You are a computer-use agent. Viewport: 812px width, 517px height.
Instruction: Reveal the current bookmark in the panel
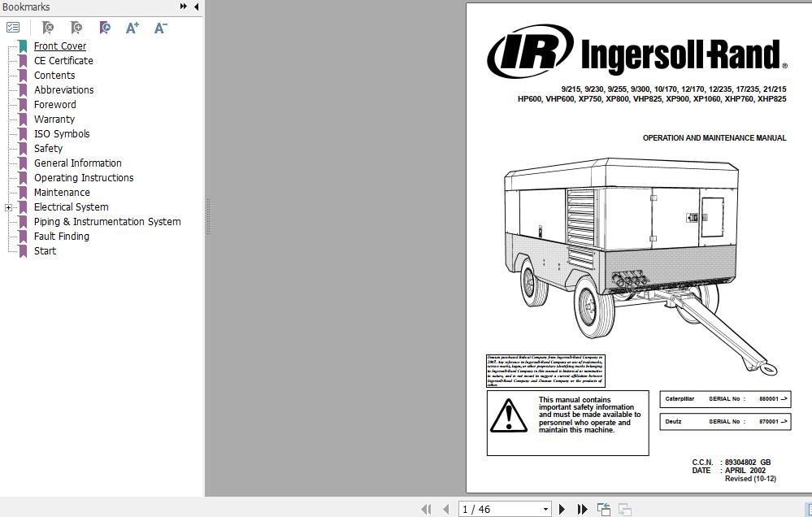point(104,27)
